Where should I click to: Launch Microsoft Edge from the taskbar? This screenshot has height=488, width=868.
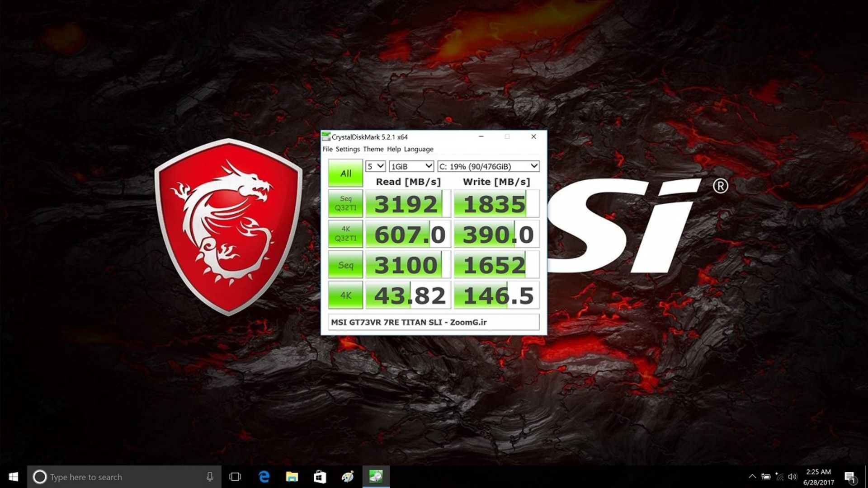[264, 477]
